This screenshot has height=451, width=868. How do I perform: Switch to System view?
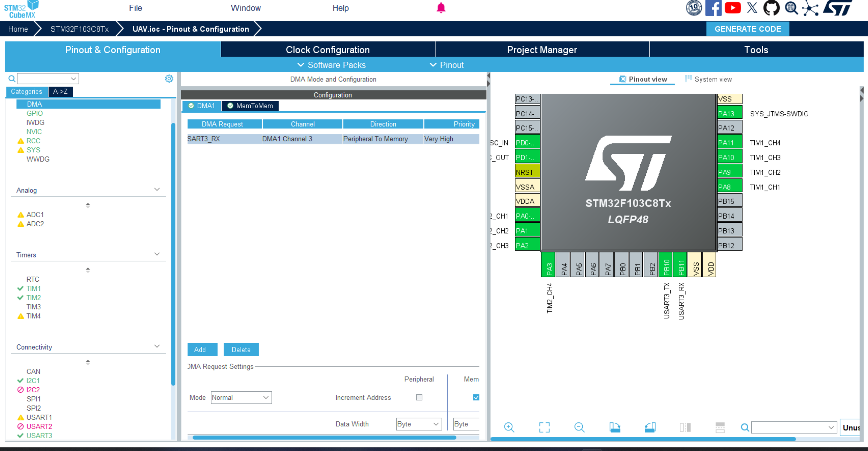click(708, 79)
